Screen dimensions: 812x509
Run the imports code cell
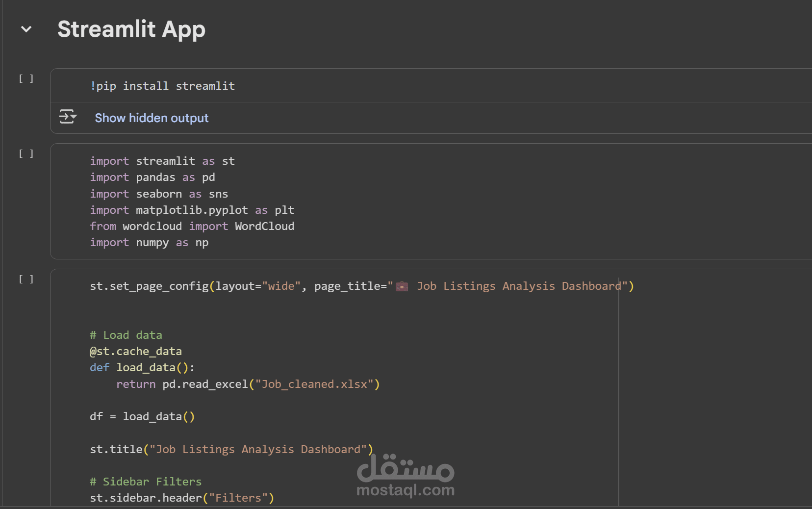pos(26,154)
